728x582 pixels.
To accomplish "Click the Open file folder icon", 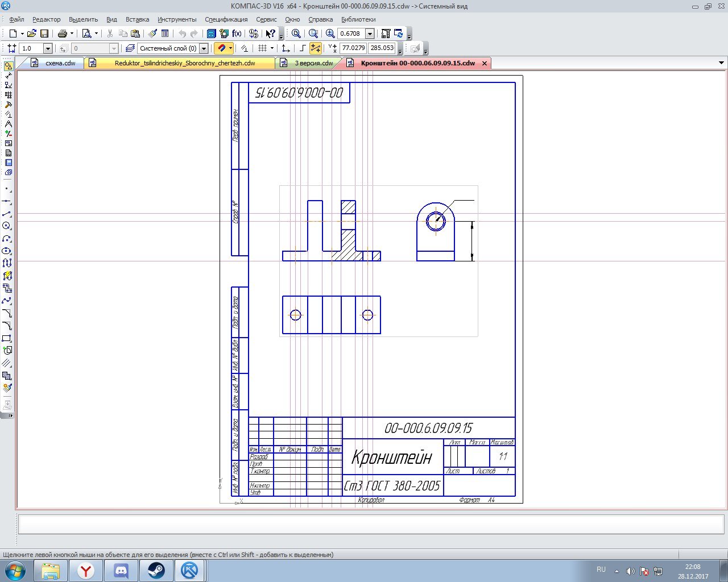I will [31, 34].
